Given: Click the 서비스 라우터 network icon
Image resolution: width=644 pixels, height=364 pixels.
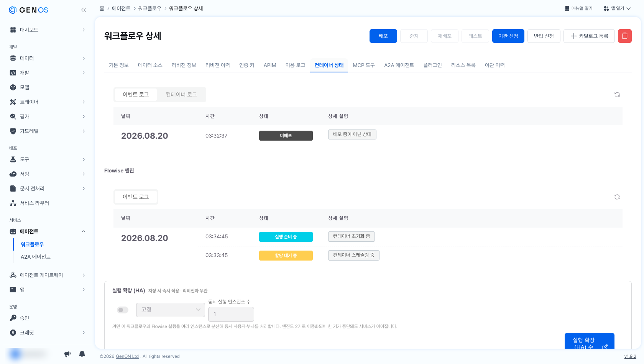Looking at the screenshot, I should tap(13, 203).
